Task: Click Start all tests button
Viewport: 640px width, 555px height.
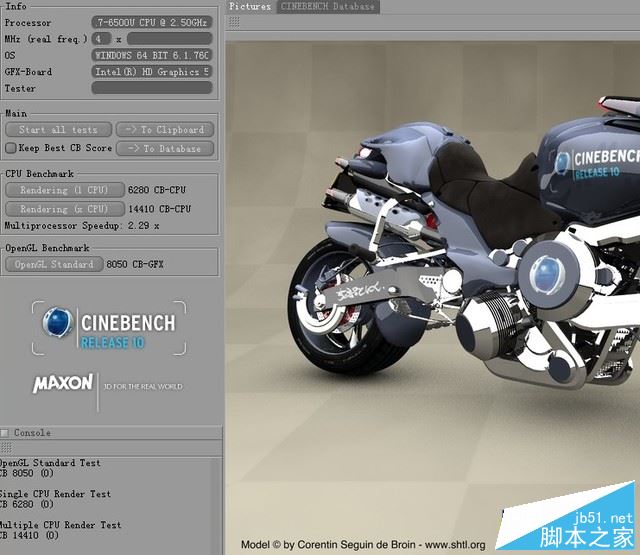Action: coord(58,130)
